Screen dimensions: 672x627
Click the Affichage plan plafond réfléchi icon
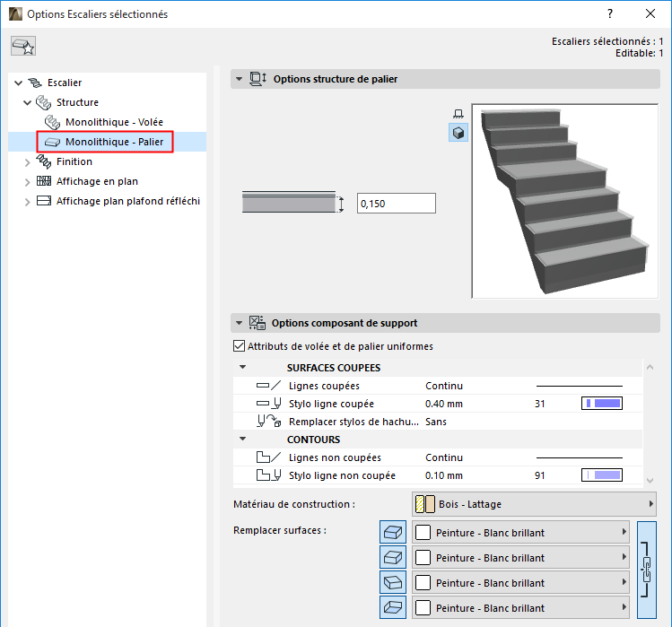click(44, 201)
